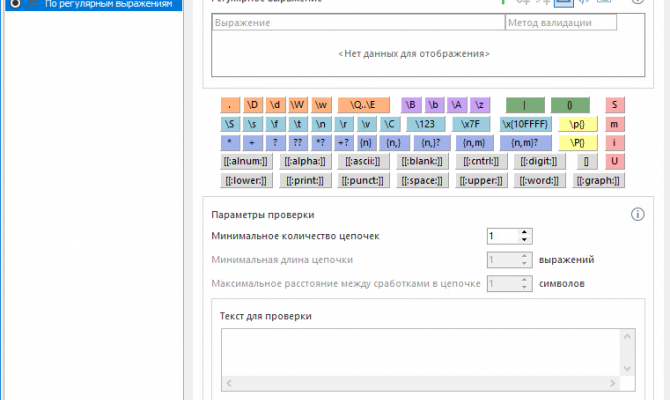The height and width of the screenshot is (400, 670).
Task: Insert lowercase \d digit token
Action: (x=275, y=105)
